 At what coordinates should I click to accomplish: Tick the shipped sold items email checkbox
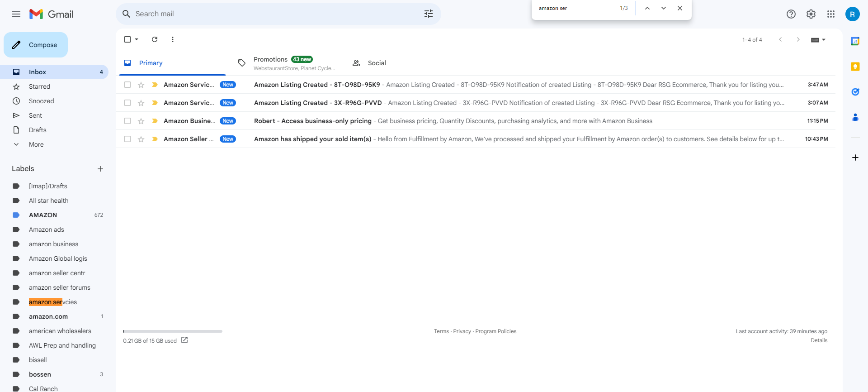(127, 139)
